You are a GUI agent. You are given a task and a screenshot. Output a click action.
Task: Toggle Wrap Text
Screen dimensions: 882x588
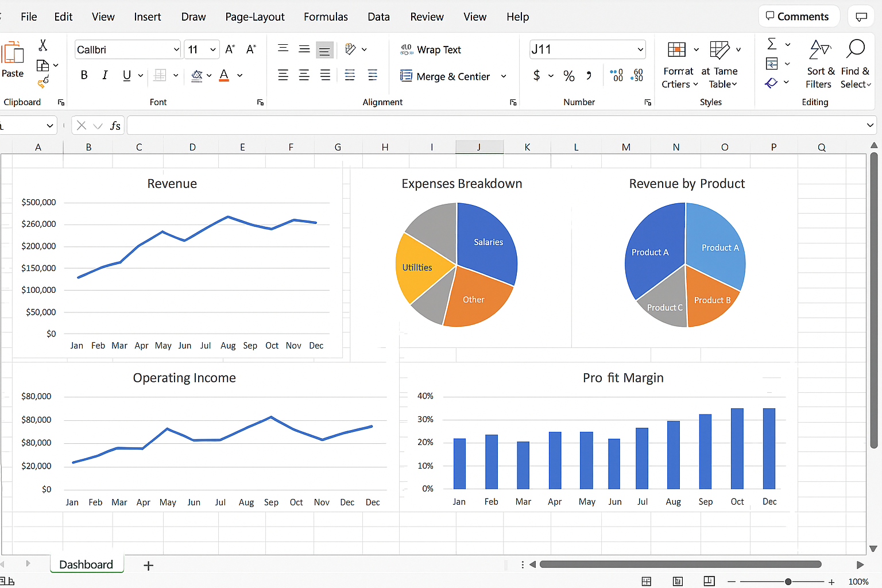tap(431, 50)
